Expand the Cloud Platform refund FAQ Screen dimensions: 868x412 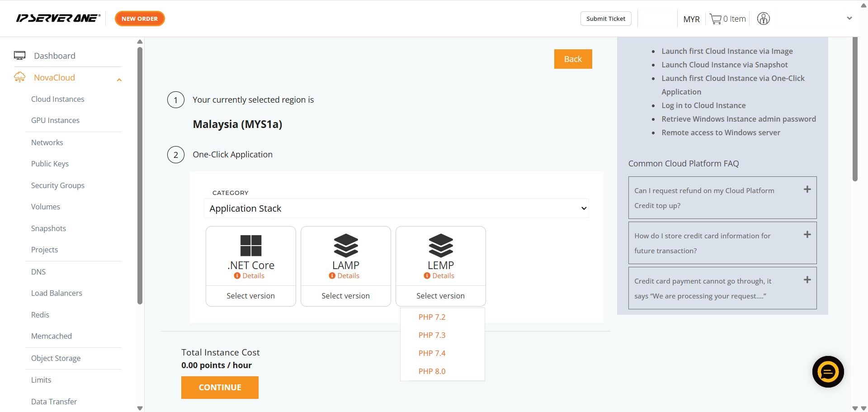(x=807, y=189)
